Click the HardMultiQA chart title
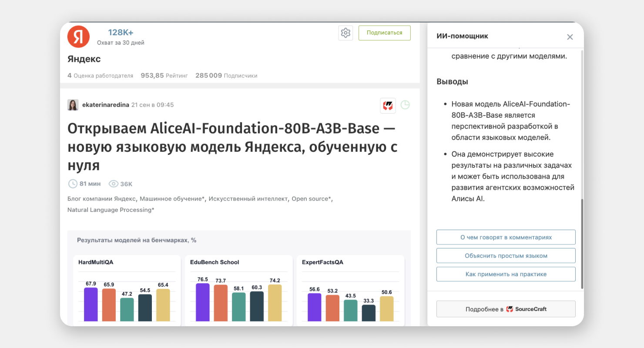Image resolution: width=644 pixels, height=348 pixels. click(96, 262)
